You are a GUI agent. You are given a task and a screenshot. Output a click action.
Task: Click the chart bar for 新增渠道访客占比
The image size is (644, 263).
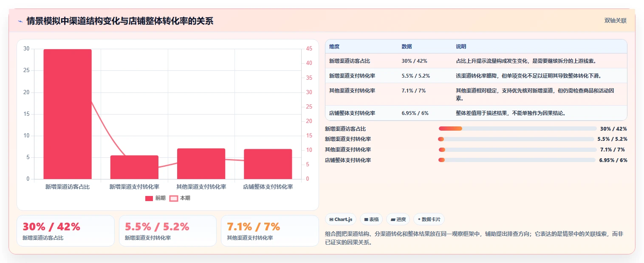click(x=68, y=114)
